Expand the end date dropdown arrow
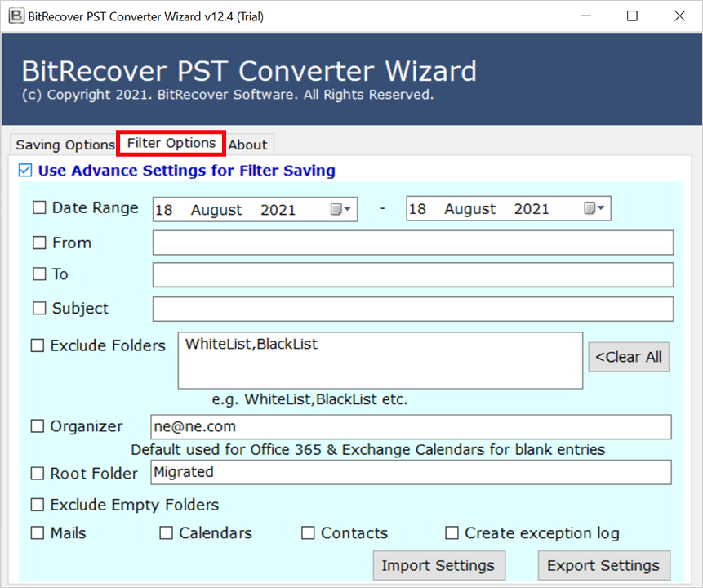Screen dimensions: 703x588 [x=602, y=207]
